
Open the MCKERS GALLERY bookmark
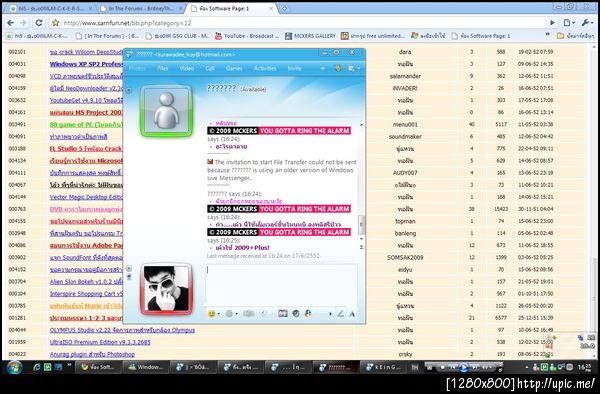point(310,36)
